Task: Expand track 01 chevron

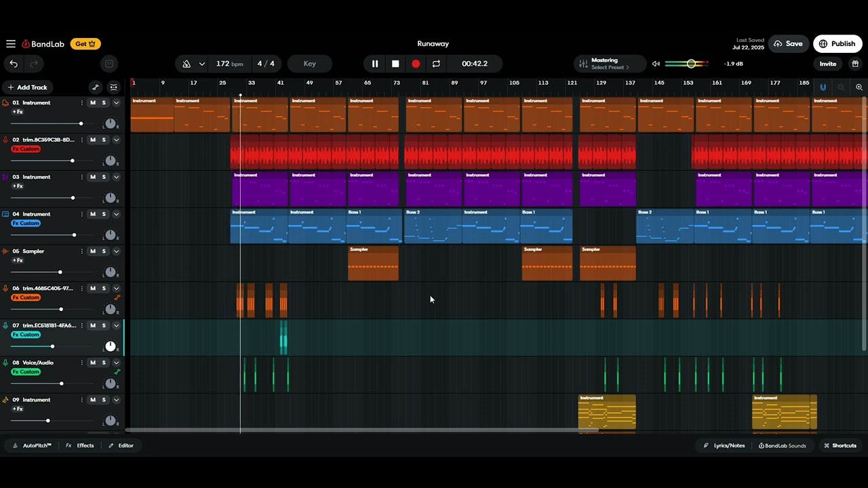Action: (116, 103)
